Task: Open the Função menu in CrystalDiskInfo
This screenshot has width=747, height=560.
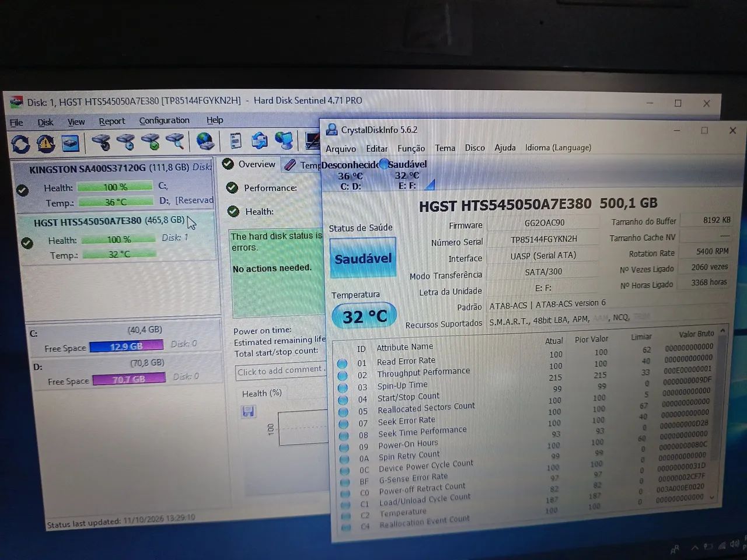Action: (x=411, y=148)
